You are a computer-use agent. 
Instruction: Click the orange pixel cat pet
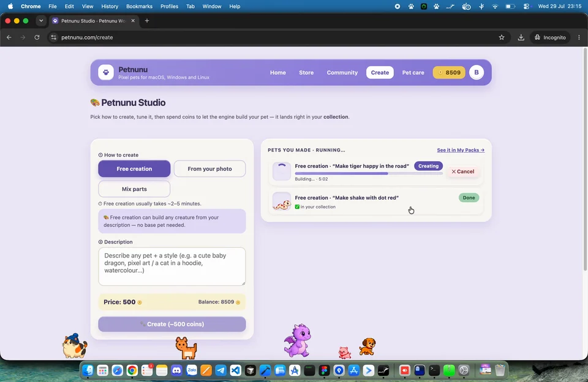pyautogui.click(x=186, y=348)
